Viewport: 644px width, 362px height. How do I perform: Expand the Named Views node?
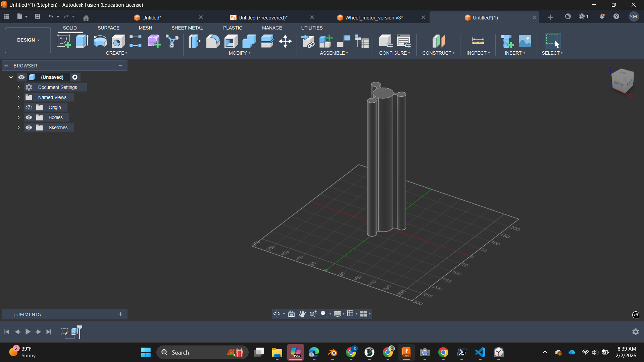point(18,97)
